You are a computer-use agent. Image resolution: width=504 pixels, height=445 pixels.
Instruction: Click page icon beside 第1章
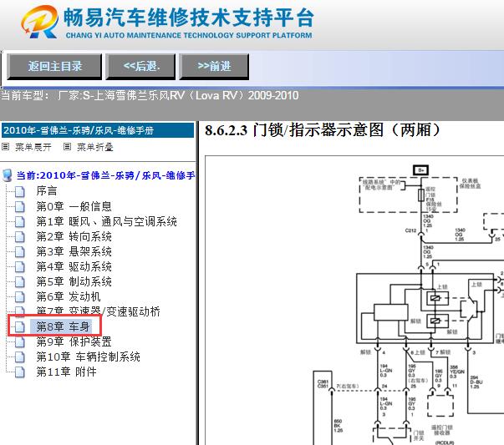tap(20, 221)
